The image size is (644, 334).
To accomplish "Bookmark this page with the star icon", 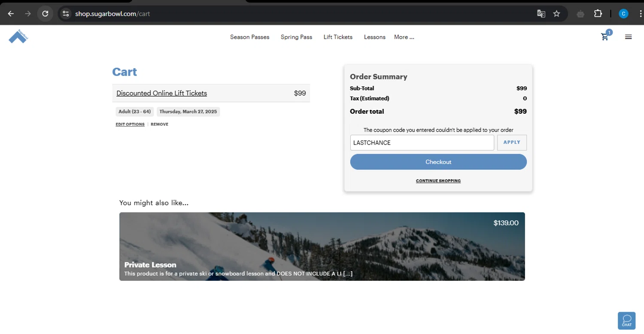I will click(556, 14).
